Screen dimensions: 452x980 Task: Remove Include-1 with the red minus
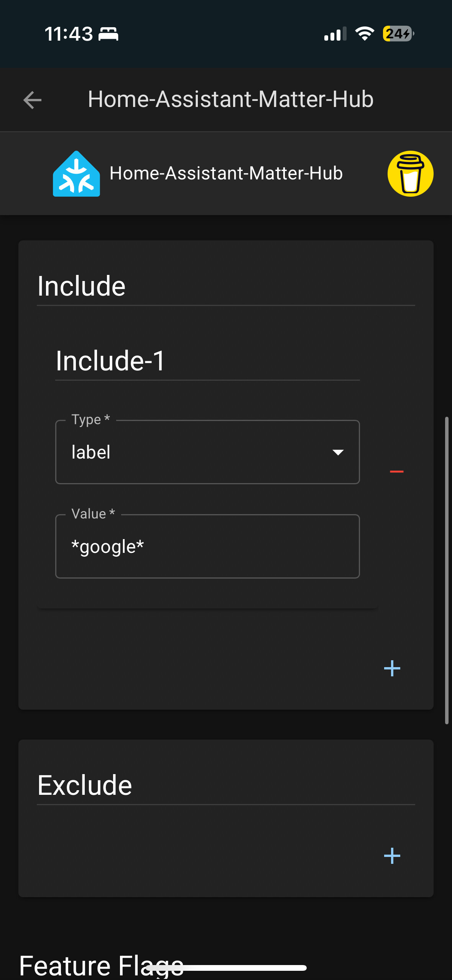pos(396,471)
